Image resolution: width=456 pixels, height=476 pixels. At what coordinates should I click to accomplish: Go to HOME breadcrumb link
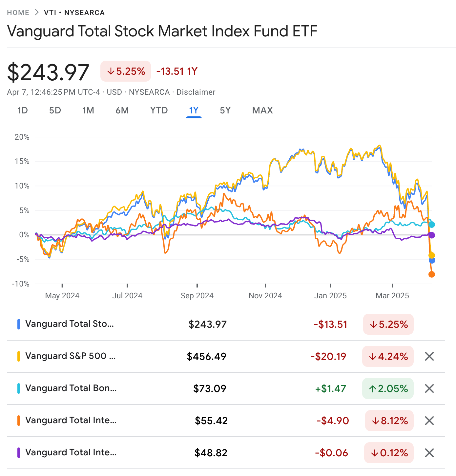coord(18,13)
